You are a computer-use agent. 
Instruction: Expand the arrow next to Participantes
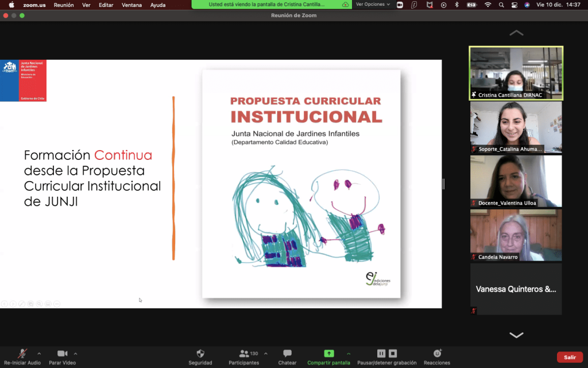(266, 354)
